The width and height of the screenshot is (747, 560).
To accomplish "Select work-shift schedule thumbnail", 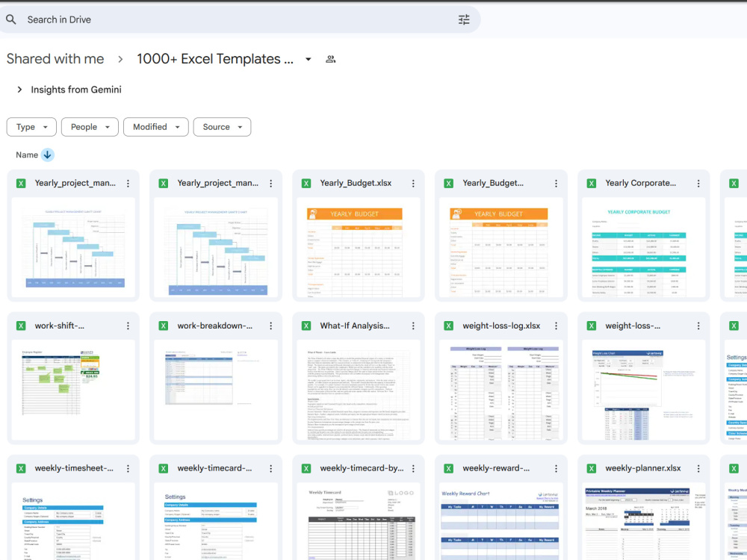I will tap(73, 390).
